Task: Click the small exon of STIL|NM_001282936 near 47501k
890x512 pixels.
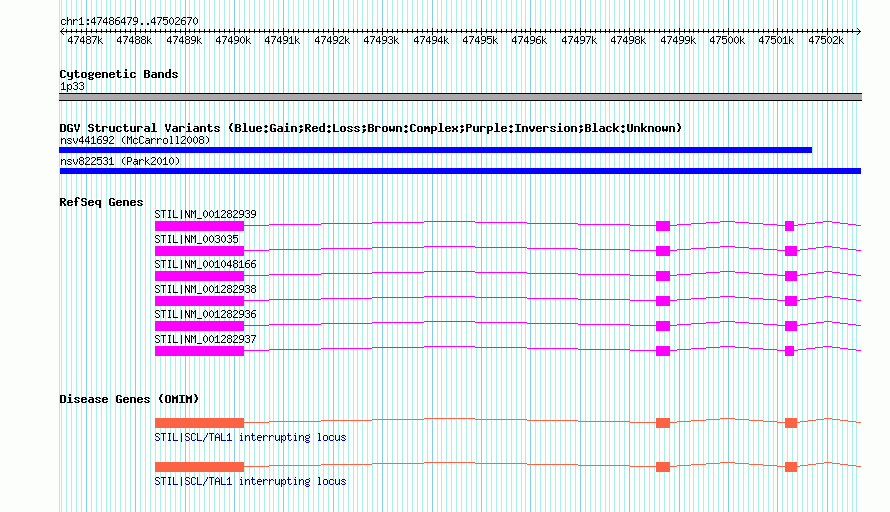Action: 791,326
